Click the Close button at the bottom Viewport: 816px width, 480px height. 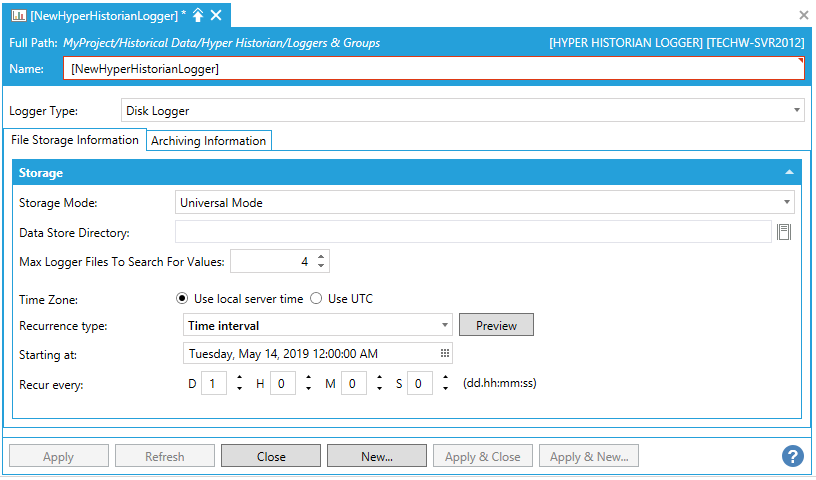[271, 456]
